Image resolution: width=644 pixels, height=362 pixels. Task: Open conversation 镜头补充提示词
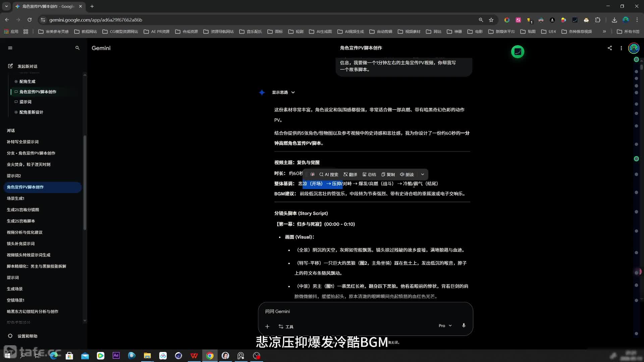[x=21, y=244]
